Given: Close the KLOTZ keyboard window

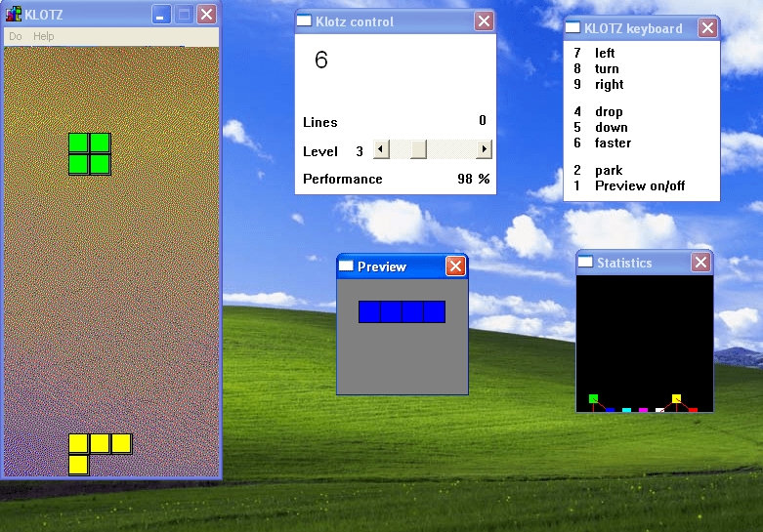Looking at the screenshot, I should tap(707, 28).
